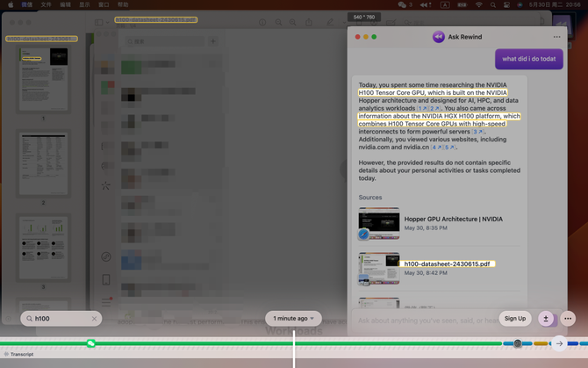Click the Siri icon in menu bar

520,4
